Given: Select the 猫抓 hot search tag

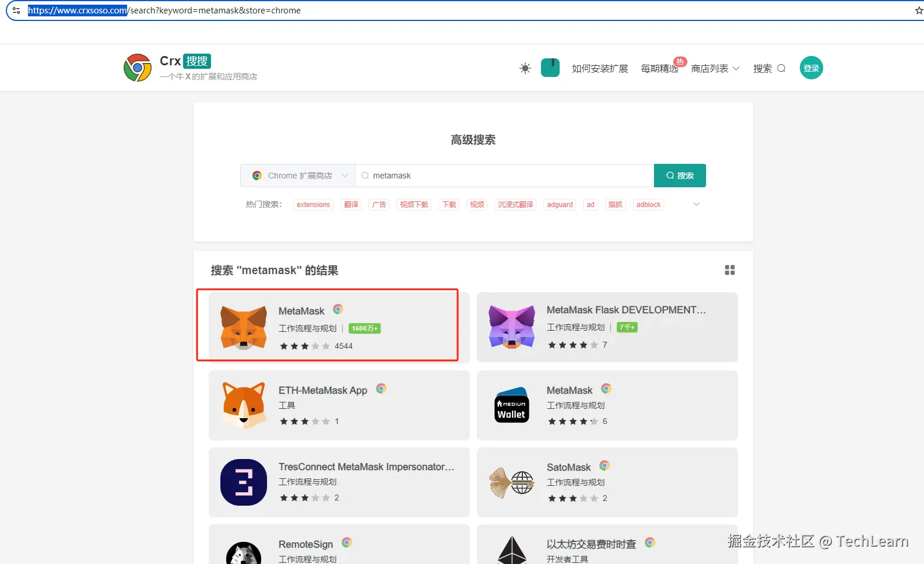Looking at the screenshot, I should 615,205.
